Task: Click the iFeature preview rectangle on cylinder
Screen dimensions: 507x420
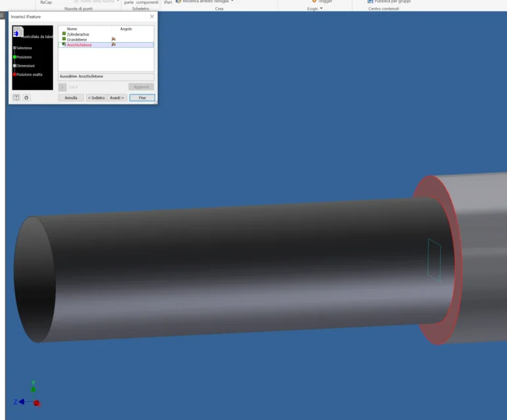Action: pyautogui.click(x=434, y=260)
